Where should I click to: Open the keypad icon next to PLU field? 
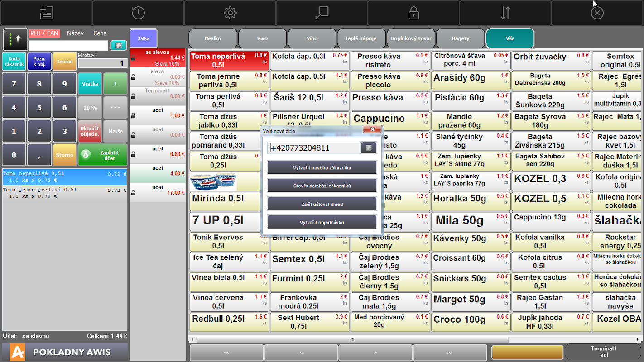tap(118, 45)
